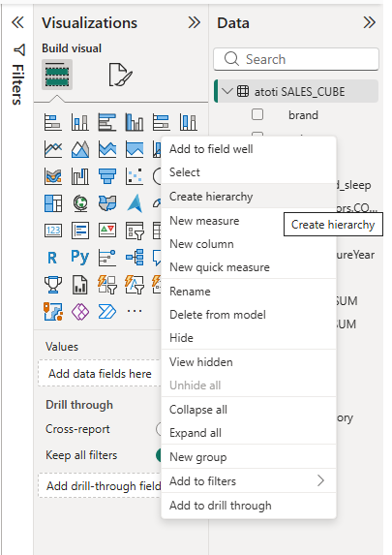Open Get more visuals ellipsis
Image resolution: width=392 pixels, height=555 pixels.
[135, 311]
